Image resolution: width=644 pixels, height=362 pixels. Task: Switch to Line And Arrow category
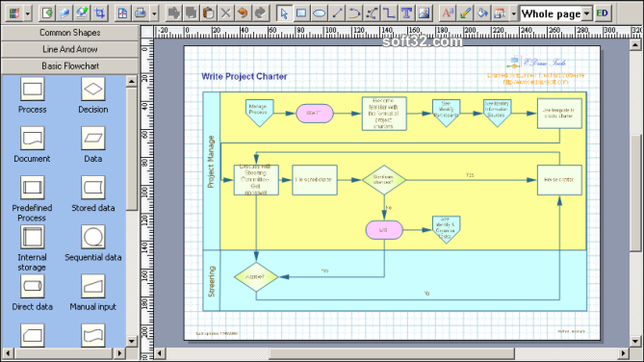70,49
